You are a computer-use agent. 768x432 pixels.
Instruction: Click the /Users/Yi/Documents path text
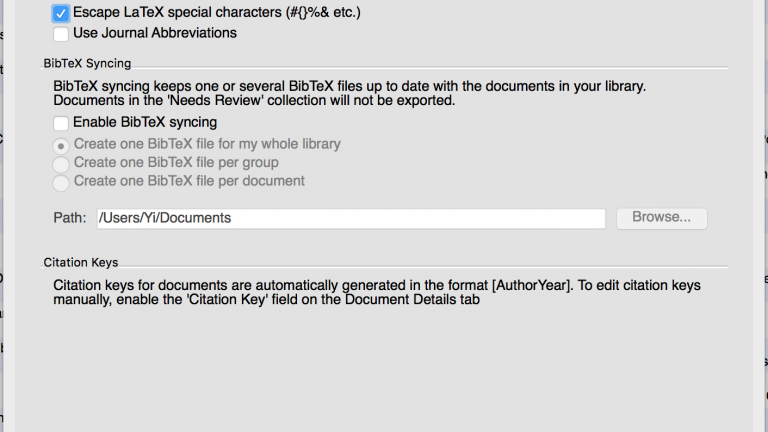[x=165, y=218]
